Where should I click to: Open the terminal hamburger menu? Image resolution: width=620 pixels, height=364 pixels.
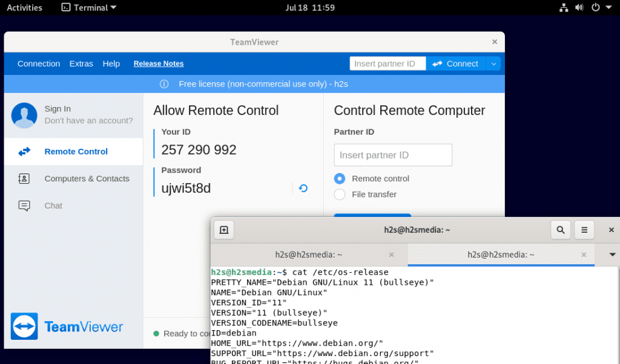(x=584, y=230)
